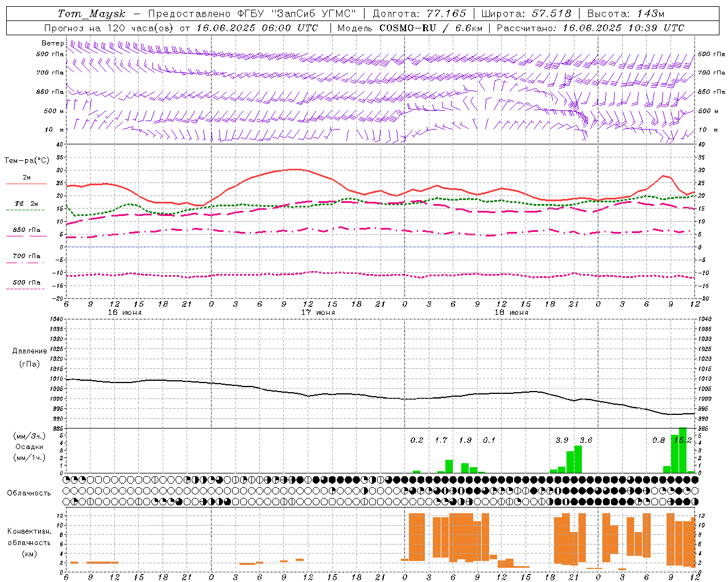
Task: Select the (мм/3ч.) unit label
Action: [x=30, y=436]
